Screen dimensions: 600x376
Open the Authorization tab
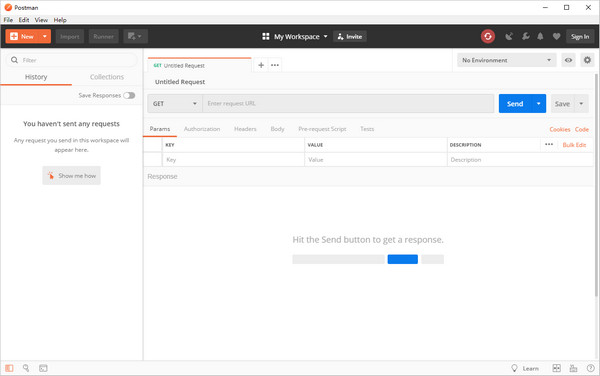pos(202,129)
